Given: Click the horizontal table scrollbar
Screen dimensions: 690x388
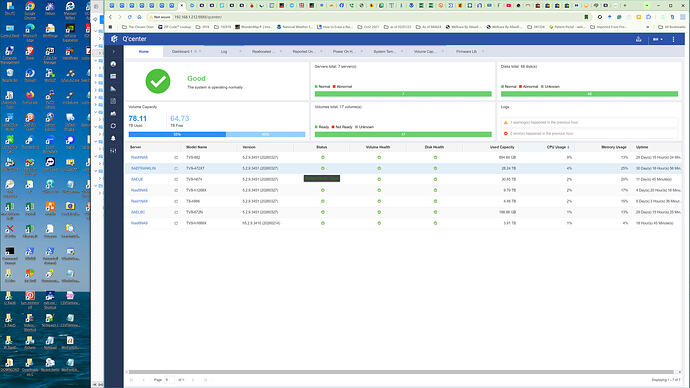Looking at the screenshot, I should 400,372.
